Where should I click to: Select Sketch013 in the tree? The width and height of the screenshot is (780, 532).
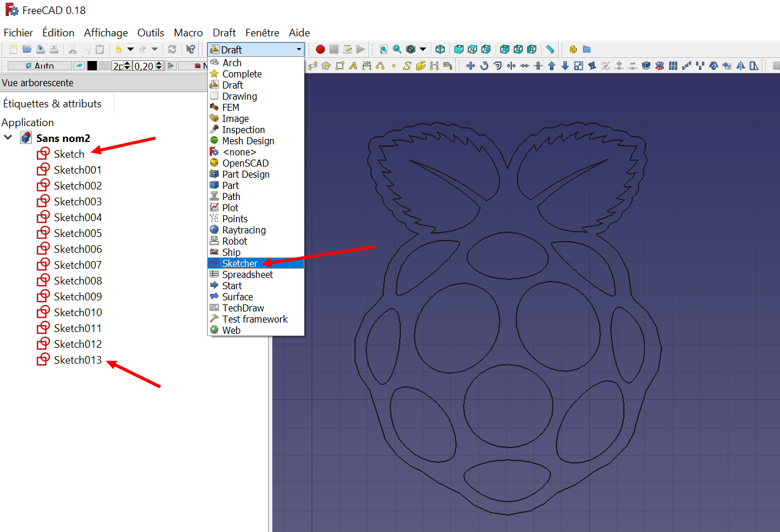pos(69,360)
